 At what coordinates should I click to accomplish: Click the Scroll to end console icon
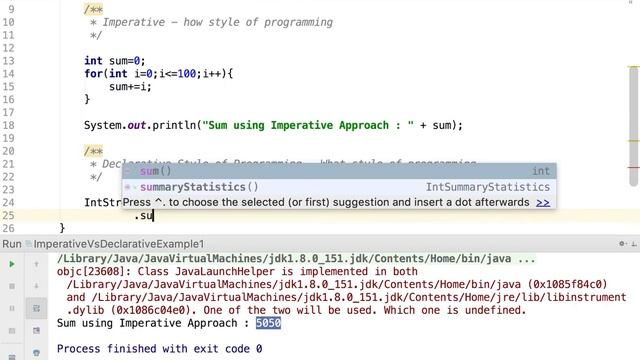[36, 330]
